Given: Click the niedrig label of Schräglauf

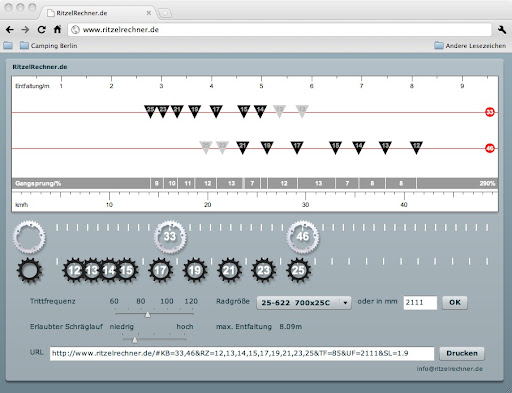Looking at the screenshot, I should pos(122,327).
